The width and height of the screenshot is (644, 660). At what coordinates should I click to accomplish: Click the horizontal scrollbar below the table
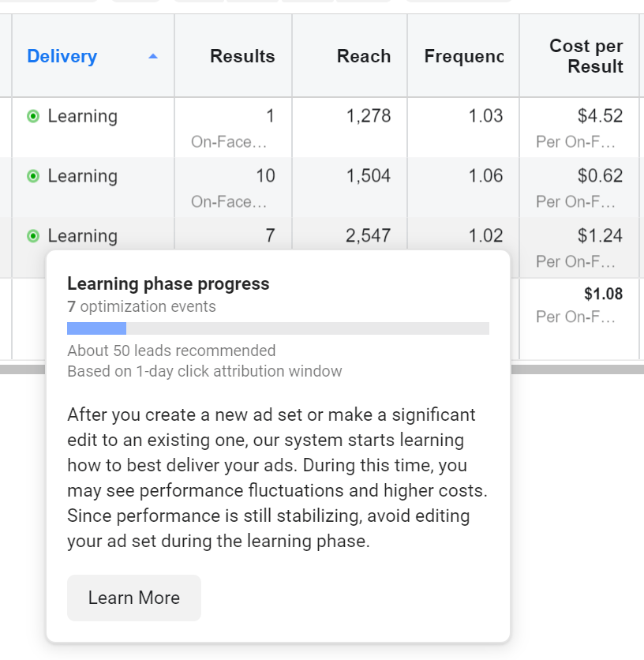coord(576,369)
